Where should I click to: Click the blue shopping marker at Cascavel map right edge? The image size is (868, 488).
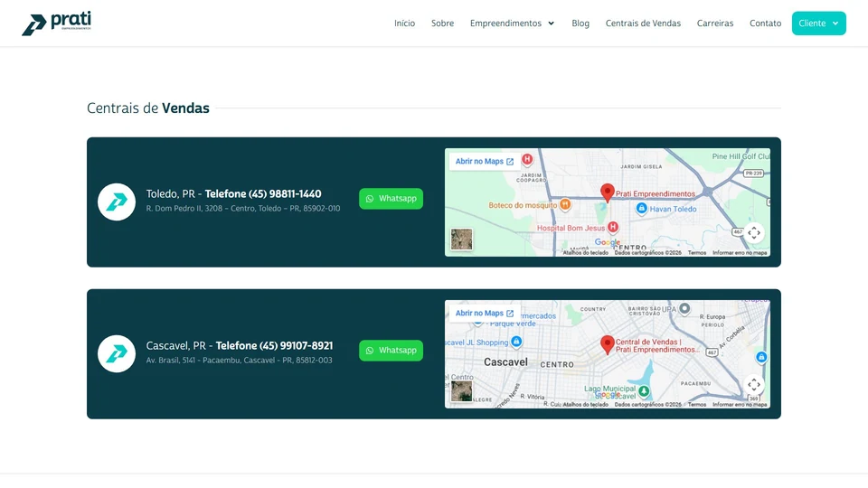click(x=761, y=357)
